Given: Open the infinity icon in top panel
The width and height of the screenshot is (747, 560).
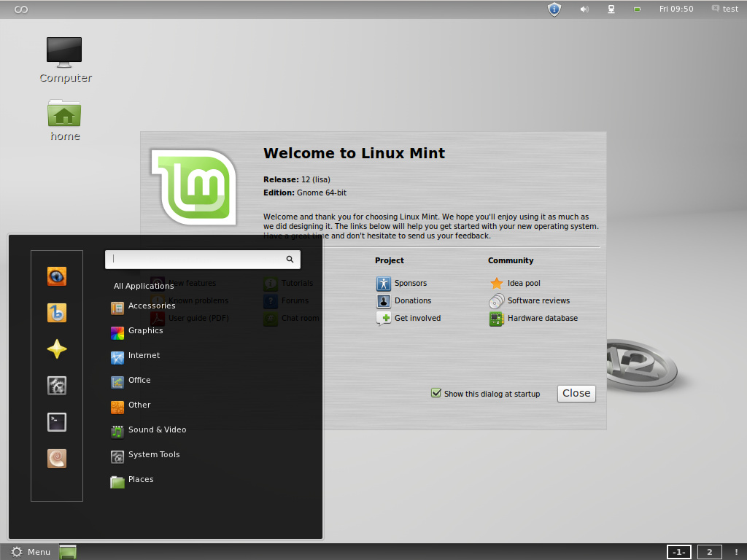Looking at the screenshot, I should pyautogui.click(x=21, y=9).
